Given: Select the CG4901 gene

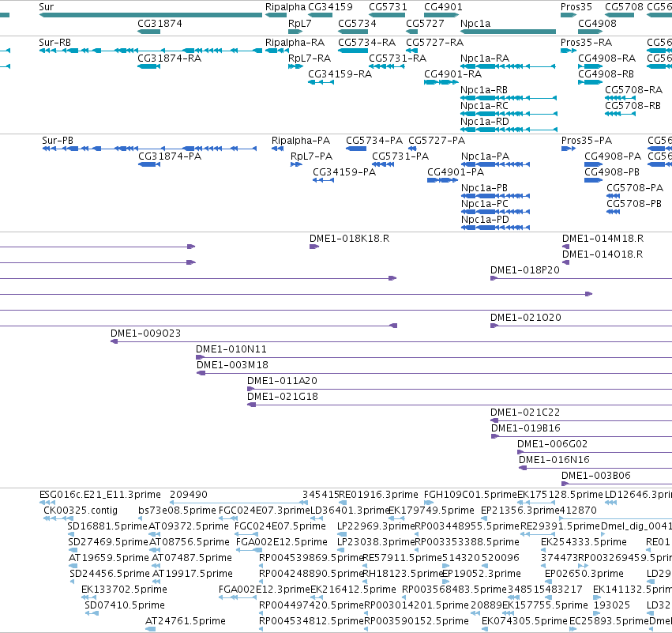Looking at the screenshot, I should 441,15.
